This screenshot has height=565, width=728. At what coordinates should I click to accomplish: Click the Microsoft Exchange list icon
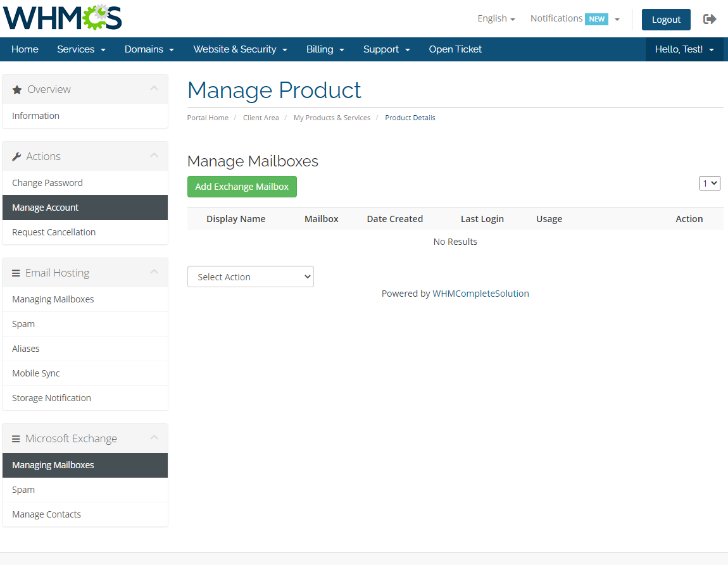pyautogui.click(x=16, y=439)
